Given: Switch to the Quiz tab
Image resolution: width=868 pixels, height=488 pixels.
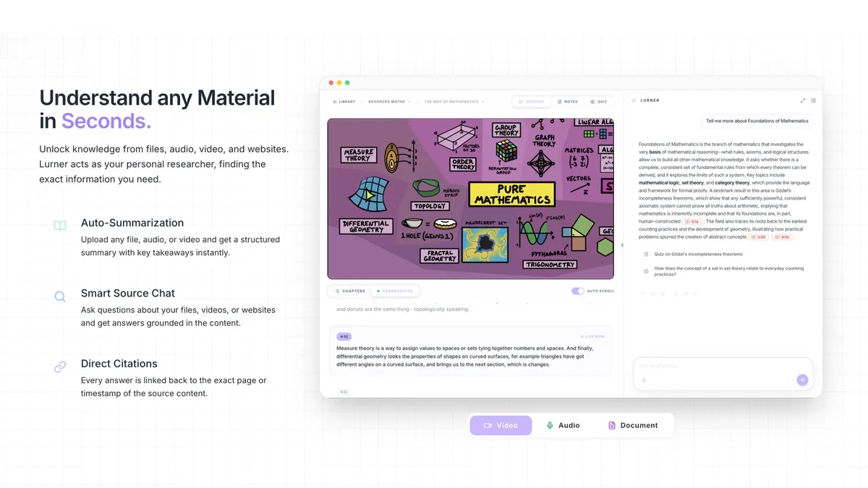Looking at the screenshot, I should tap(599, 102).
